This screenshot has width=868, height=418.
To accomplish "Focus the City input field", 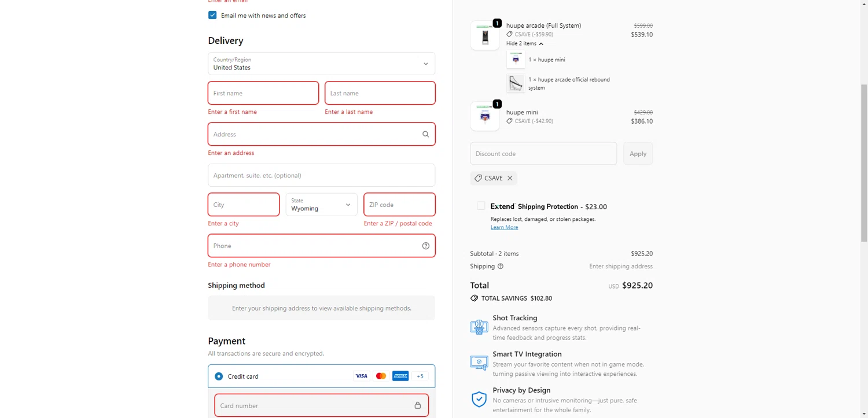I will pyautogui.click(x=244, y=205).
